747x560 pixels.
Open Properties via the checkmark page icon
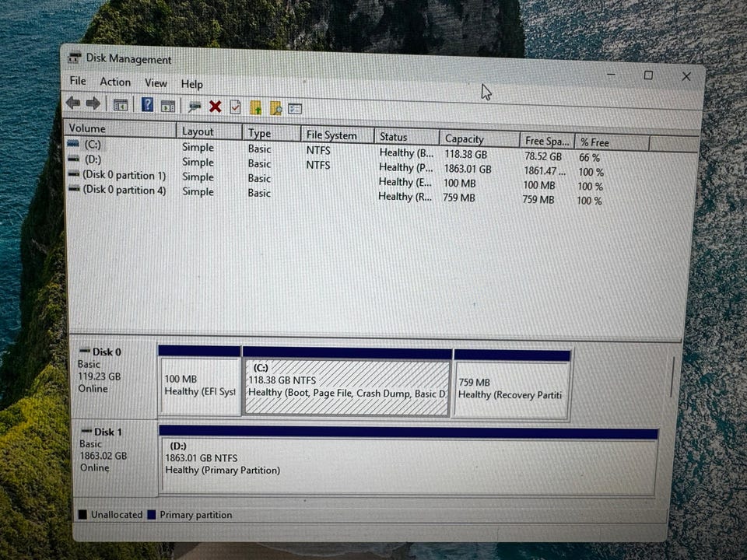(235, 107)
